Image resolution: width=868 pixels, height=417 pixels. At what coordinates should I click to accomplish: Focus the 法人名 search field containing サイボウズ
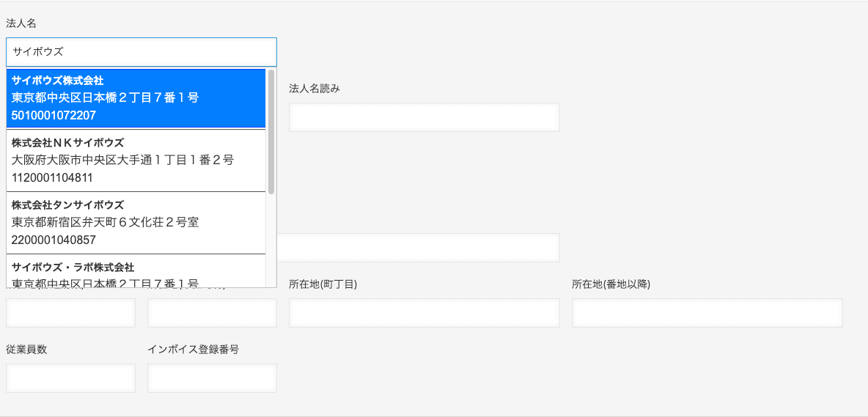[141, 52]
